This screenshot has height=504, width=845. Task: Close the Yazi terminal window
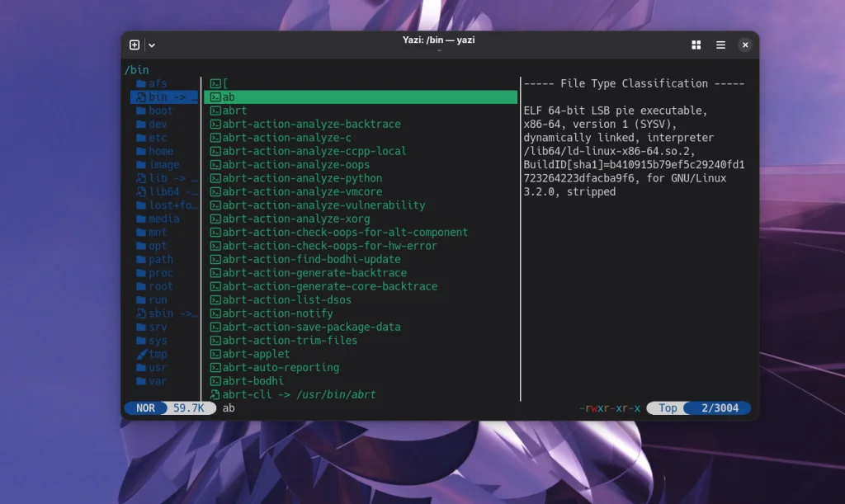coord(745,45)
